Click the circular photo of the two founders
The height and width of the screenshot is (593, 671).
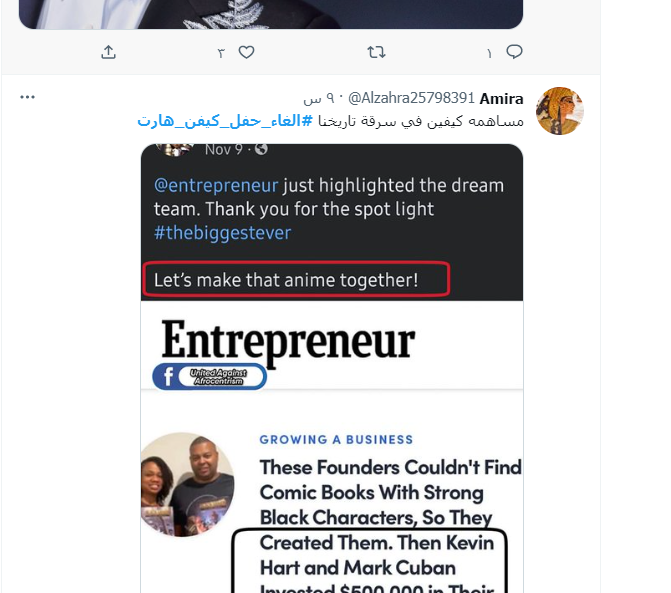[187, 484]
